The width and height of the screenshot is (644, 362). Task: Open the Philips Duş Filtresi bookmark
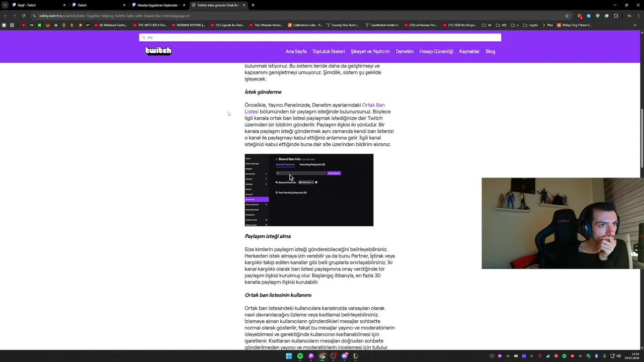pyautogui.click(x=574, y=25)
